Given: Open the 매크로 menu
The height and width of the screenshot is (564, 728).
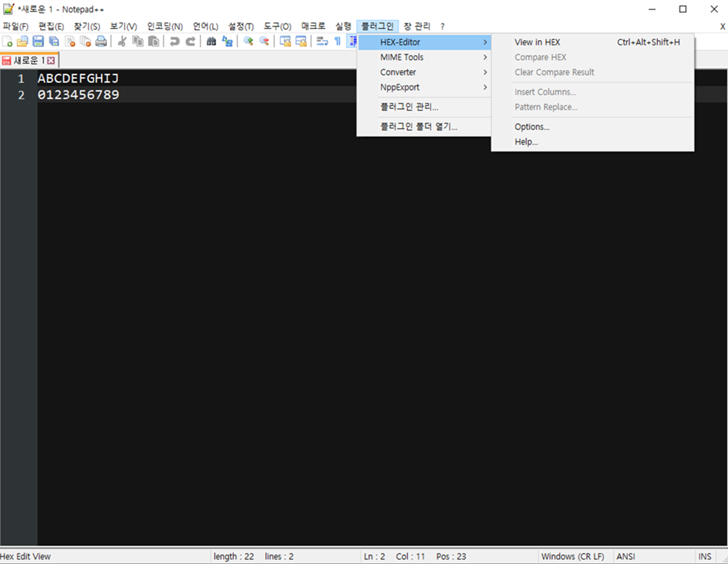Looking at the screenshot, I should pos(313,26).
